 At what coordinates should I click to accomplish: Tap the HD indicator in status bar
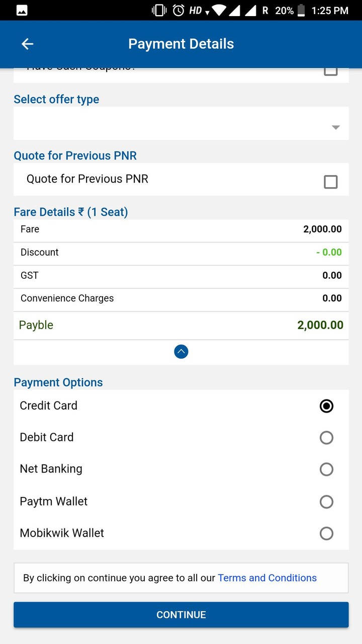(196, 10)
